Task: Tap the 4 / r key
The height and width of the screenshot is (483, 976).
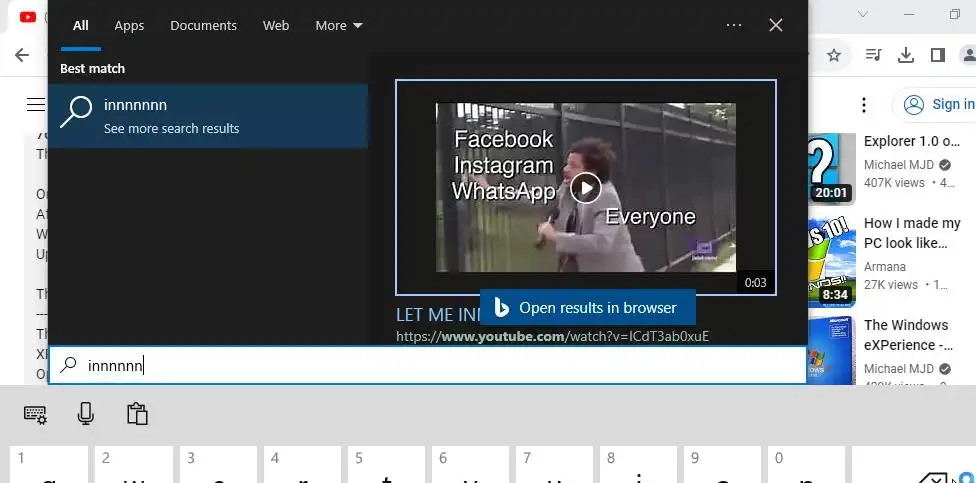Action: pos(302,464)
